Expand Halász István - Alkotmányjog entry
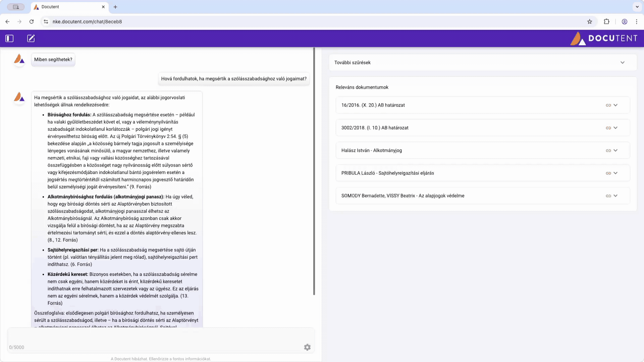The image size is (644, 362). coord(615,150)
